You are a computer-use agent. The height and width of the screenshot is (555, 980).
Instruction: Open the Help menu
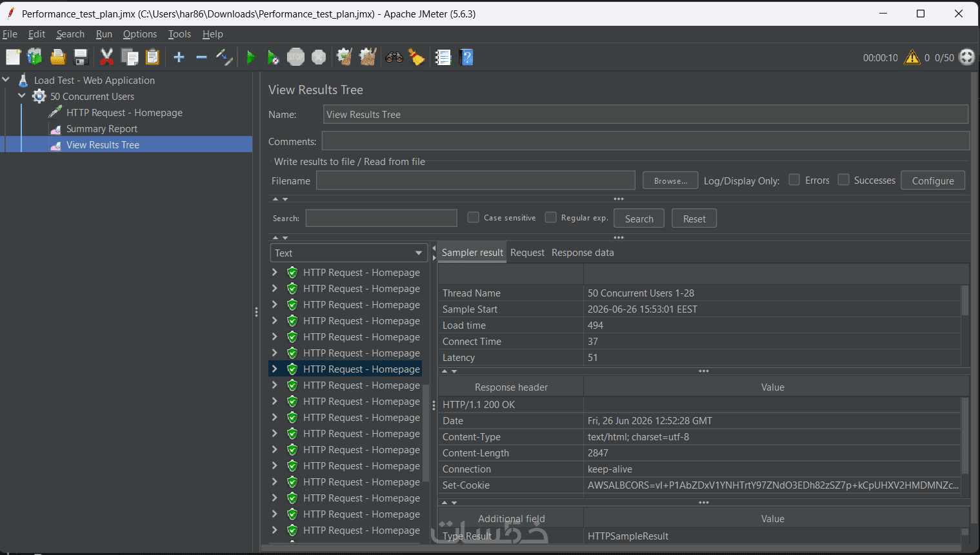[x=212, y=34]
